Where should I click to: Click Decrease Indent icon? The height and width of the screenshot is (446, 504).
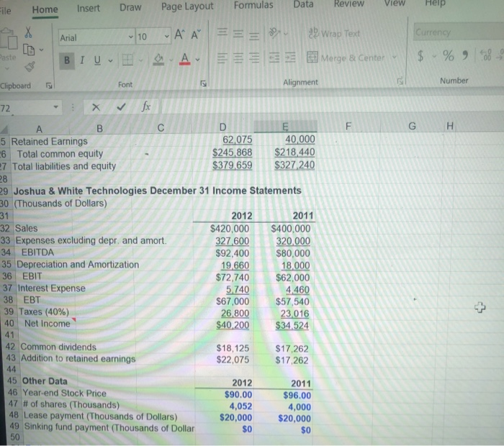pyautogui.click(x=274, y=58)
